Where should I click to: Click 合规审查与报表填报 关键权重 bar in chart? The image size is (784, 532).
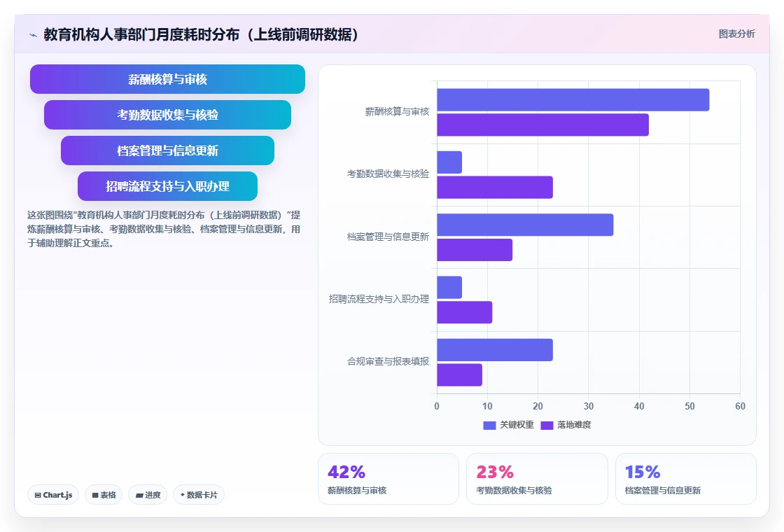click(495, 350)
